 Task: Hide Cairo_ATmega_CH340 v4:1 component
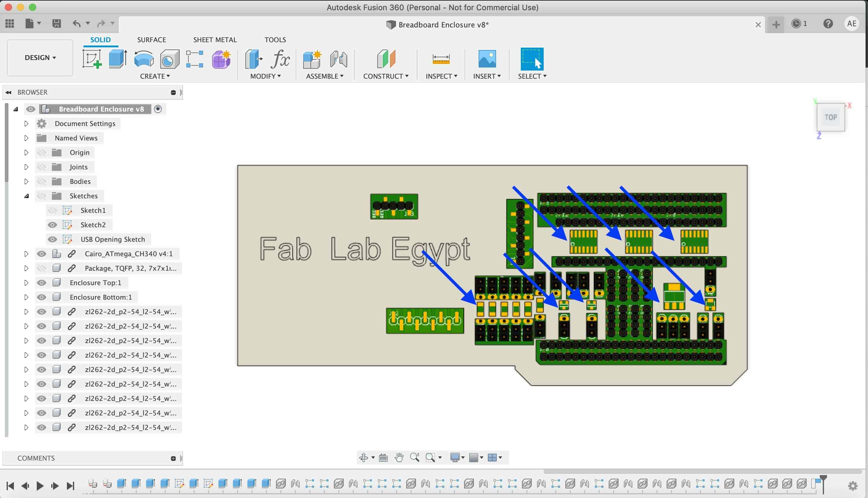point(41,254)
